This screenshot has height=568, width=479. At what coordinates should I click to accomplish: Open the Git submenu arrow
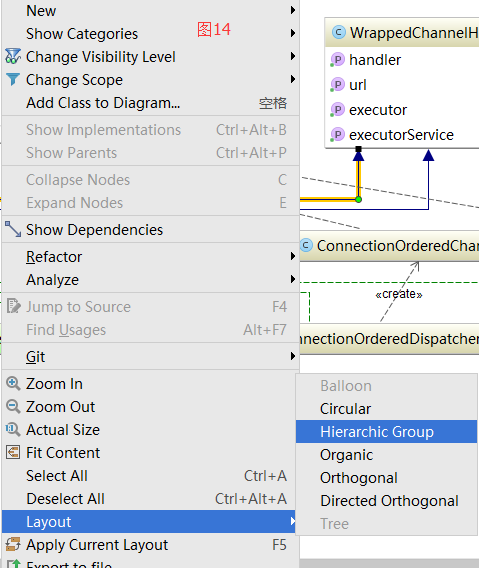tap(293, 356)
